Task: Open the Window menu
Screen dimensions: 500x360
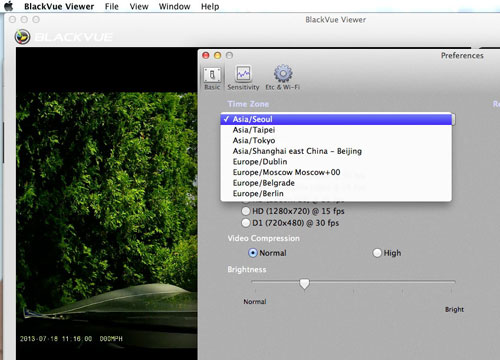Action: (x=174, y=6)
